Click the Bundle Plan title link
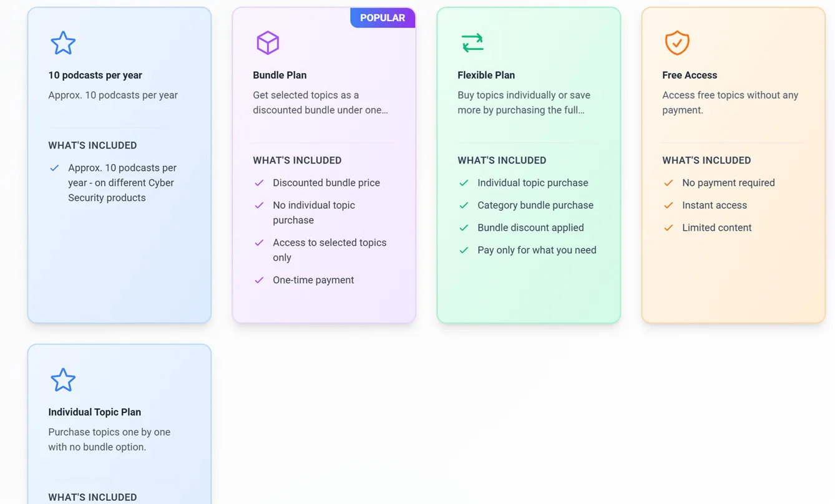This screenshot has height=504, width=835. [280, 75]
